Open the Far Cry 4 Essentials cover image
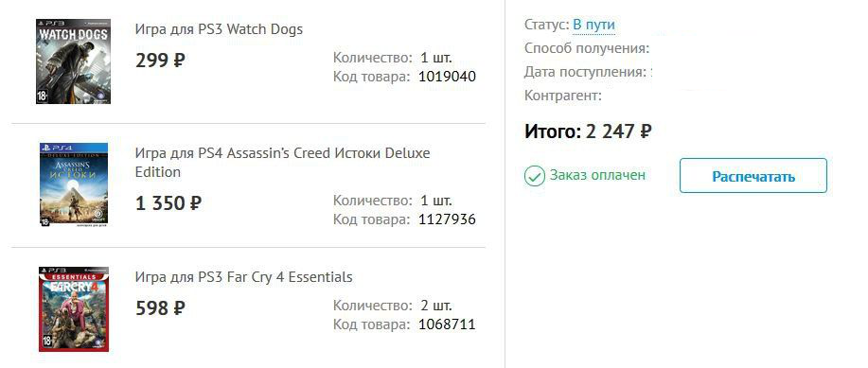This screenshot has width=868, height=368. click(74, 308)
